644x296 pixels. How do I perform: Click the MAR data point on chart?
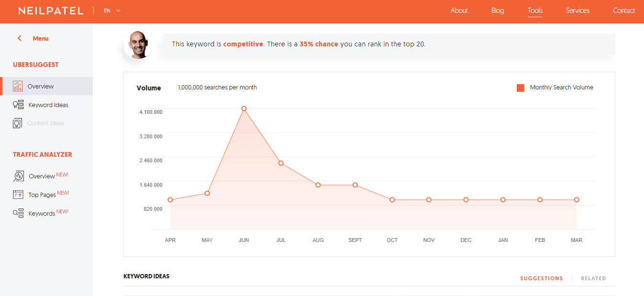click(x=577, y=200)
